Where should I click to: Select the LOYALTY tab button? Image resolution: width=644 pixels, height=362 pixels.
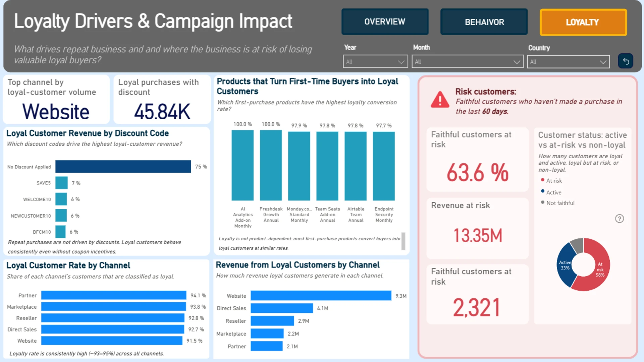(583, 22)
